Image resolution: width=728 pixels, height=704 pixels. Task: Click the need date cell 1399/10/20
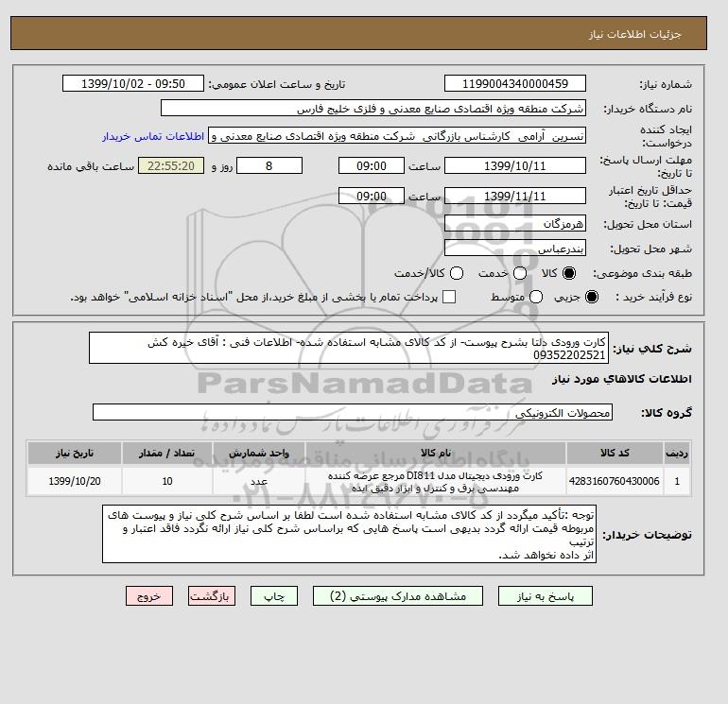[75, 481]
